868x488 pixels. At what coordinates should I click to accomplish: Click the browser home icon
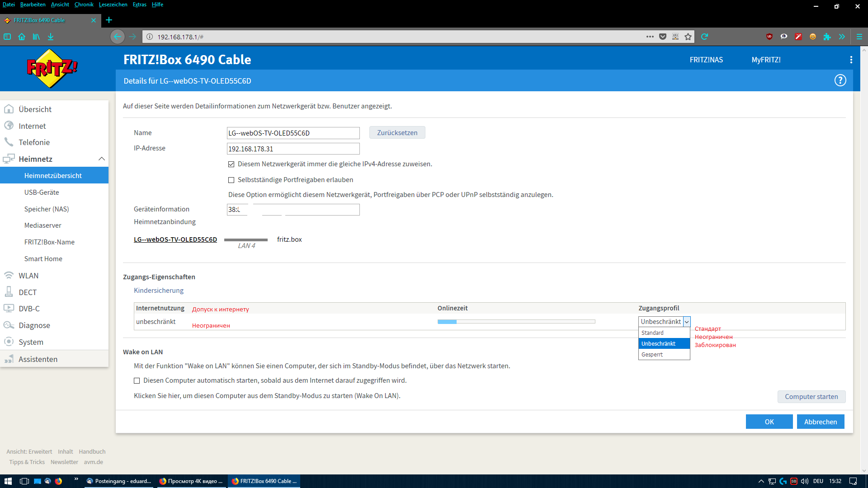tap(22, 37)
